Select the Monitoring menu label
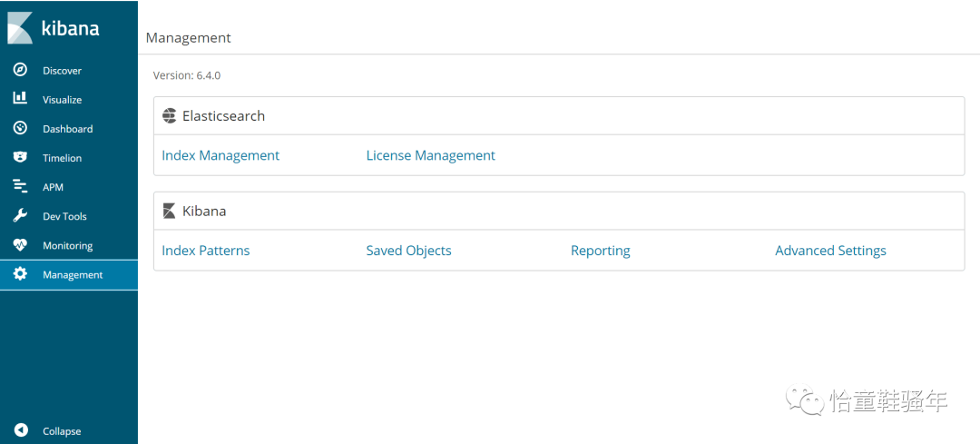The height and width of the screenshot is (444, 980). click(x=67, y=246)
